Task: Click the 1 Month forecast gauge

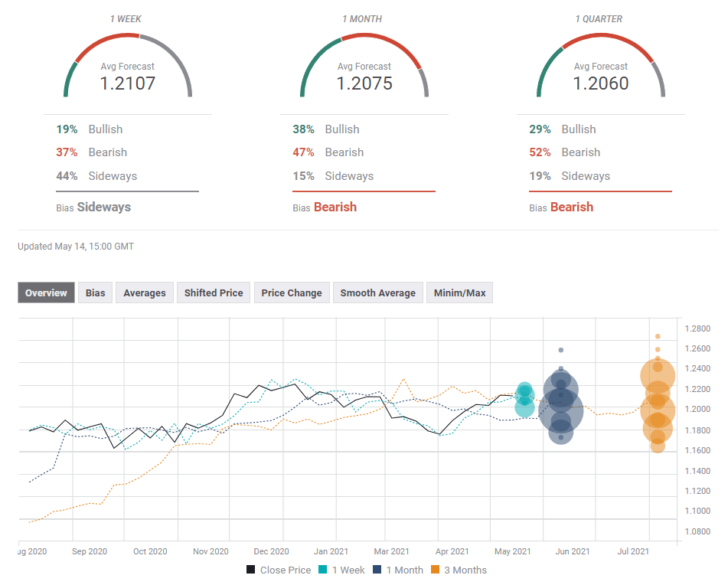Action: pyautogui.click(x=364, y=69)
